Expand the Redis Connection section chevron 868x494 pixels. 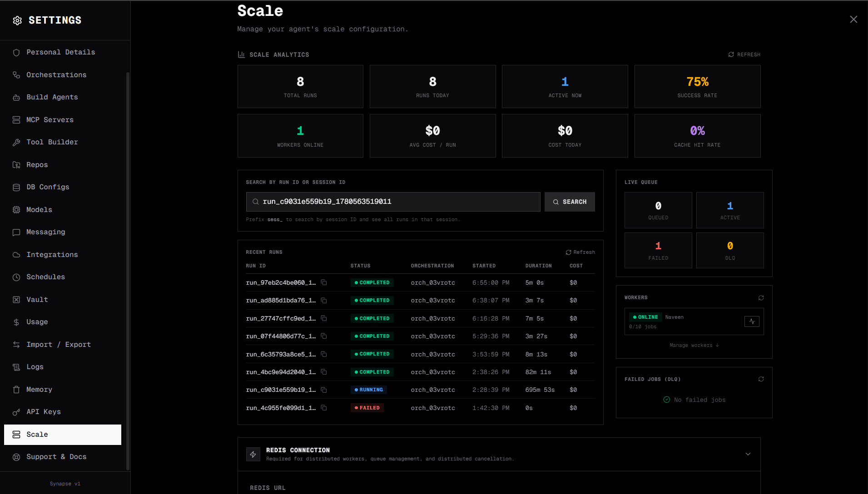click(748, 454)
